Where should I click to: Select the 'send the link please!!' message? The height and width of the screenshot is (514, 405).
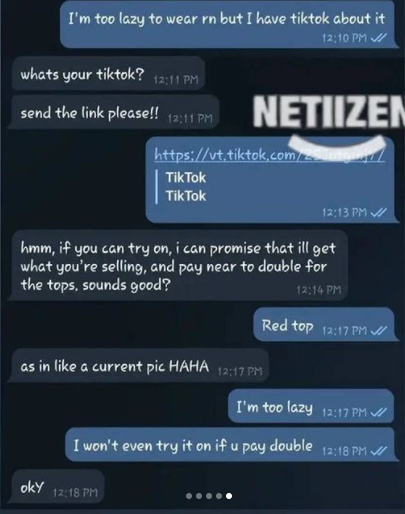[x=113, y=112]
